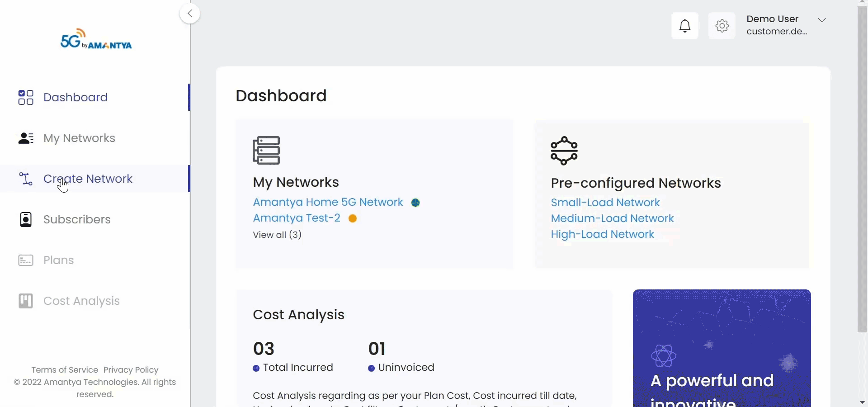Open High-Load Network link
Image resolution: width=868 pixels, height=407 pixels.
click(x=603, y=234)
